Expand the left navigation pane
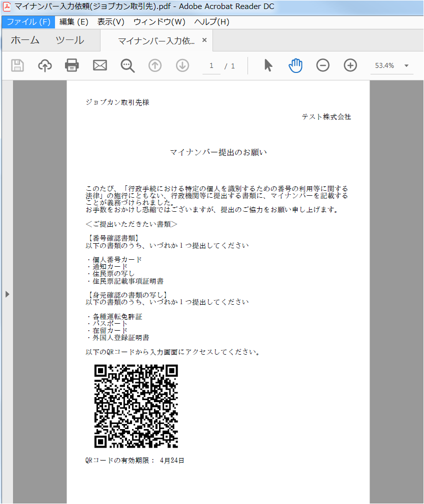Screen dimensions: 424x504 [x=7, y=294]
